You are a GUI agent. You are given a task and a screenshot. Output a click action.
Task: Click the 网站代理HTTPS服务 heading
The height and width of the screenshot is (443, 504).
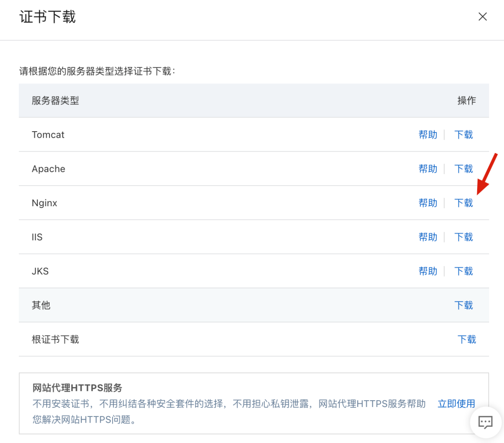click(x=77, y=388)
